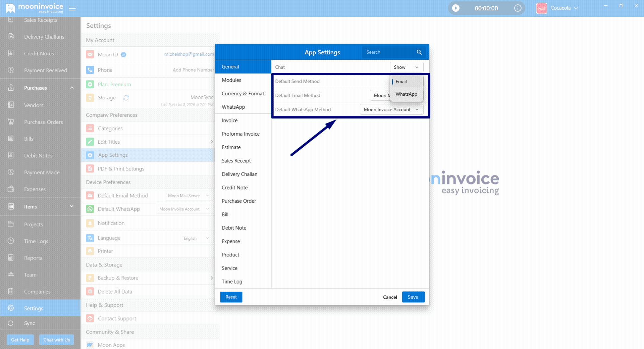This screenshot has width=644, height=349.
Task: Click the Reset button
Action: [231, 297]
